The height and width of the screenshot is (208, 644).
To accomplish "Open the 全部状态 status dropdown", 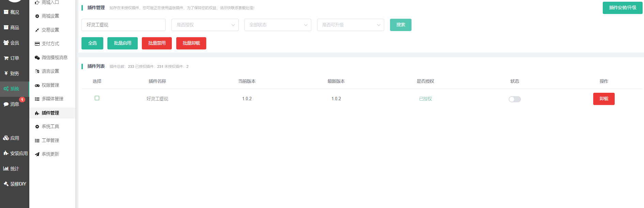I will tap(278, 25).
